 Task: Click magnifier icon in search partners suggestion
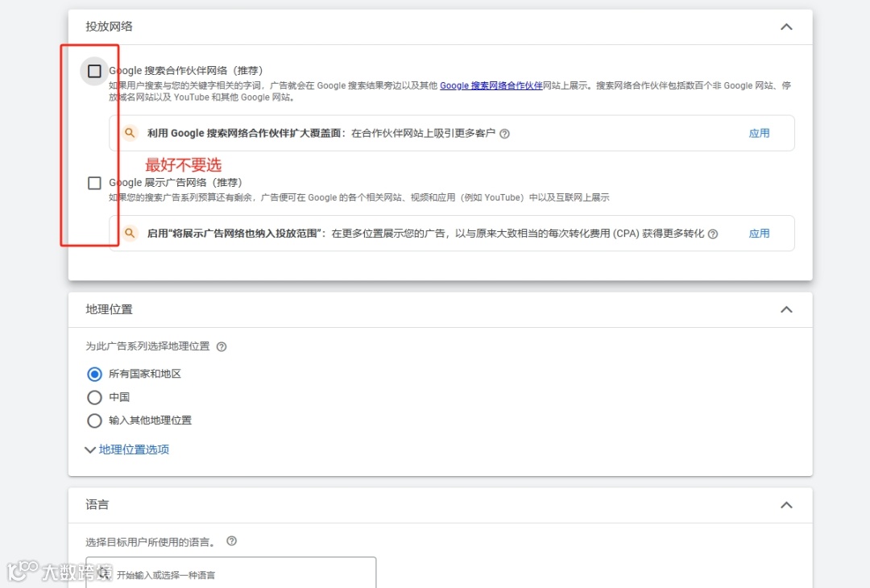129,133
